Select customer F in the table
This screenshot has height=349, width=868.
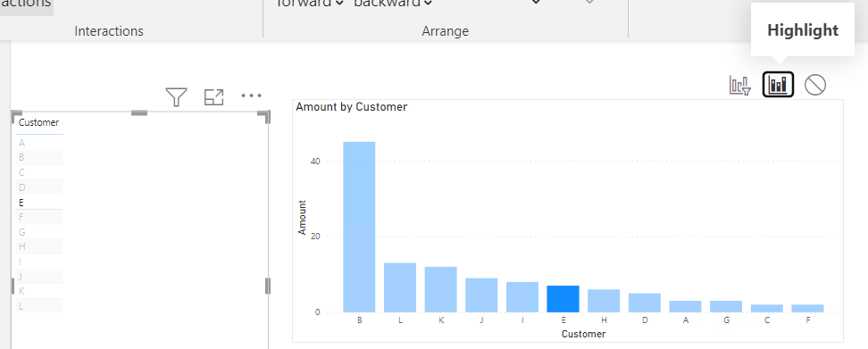38,218
